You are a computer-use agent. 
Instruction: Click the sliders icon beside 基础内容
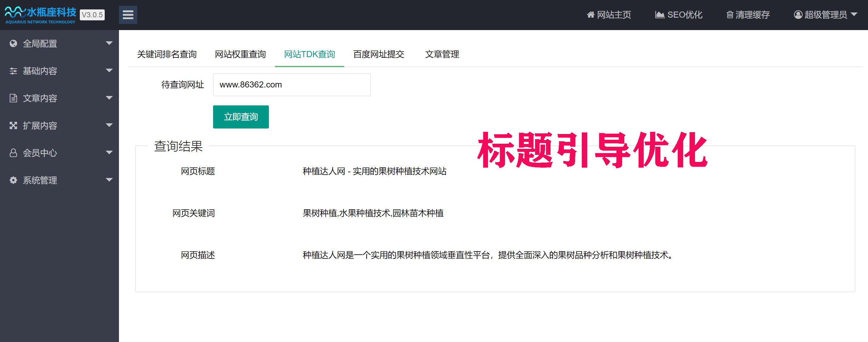click(13, 71)
